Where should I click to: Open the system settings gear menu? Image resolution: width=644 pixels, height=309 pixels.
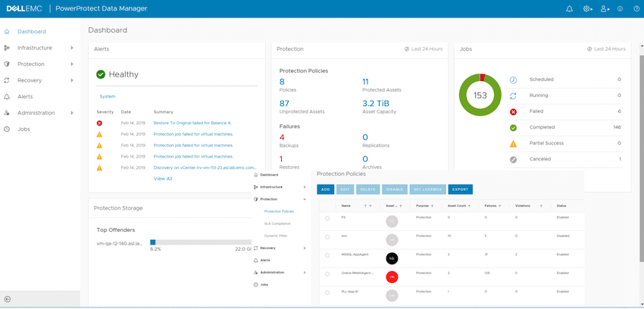coord(587,8)
